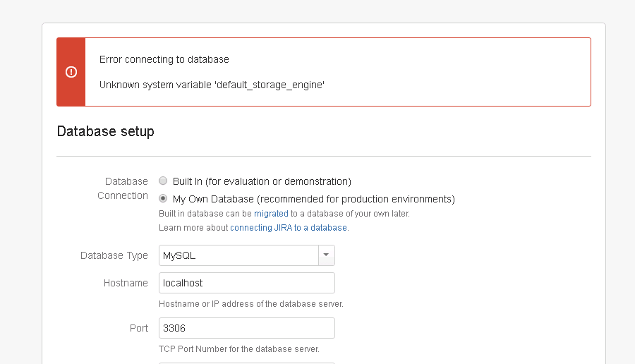Click the error exclamation icon

tap(71, 72)
